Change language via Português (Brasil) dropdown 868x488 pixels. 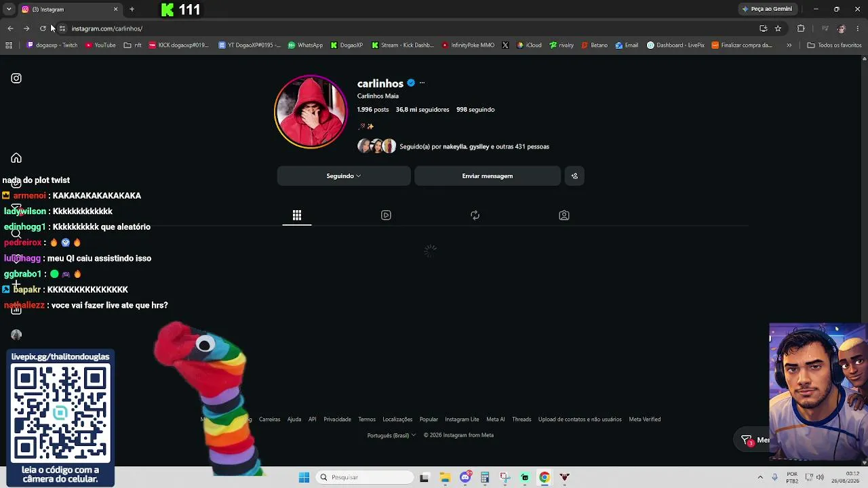pyautogui.click(x=391, y=436)
